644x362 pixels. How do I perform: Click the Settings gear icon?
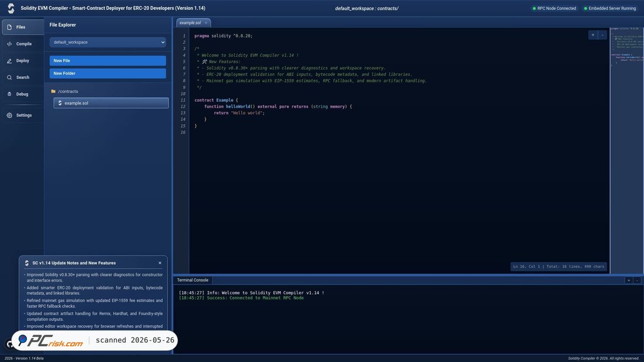tap(9, 115)
